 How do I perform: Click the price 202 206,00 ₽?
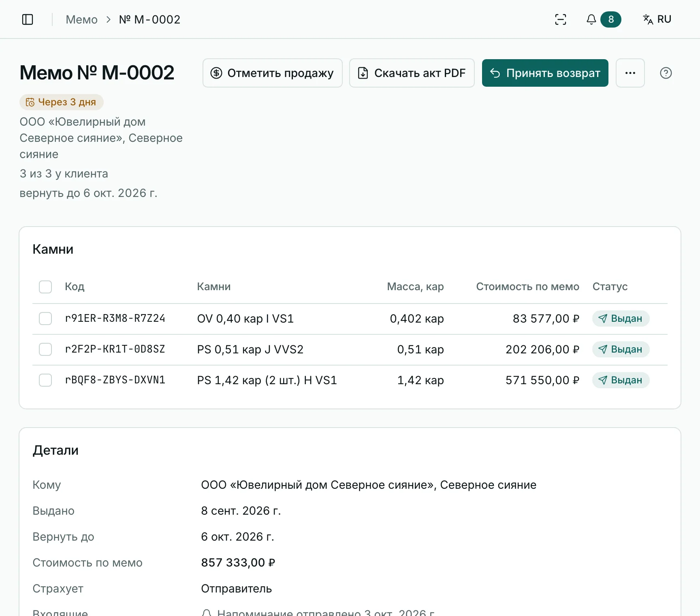(x=542, y=349)
